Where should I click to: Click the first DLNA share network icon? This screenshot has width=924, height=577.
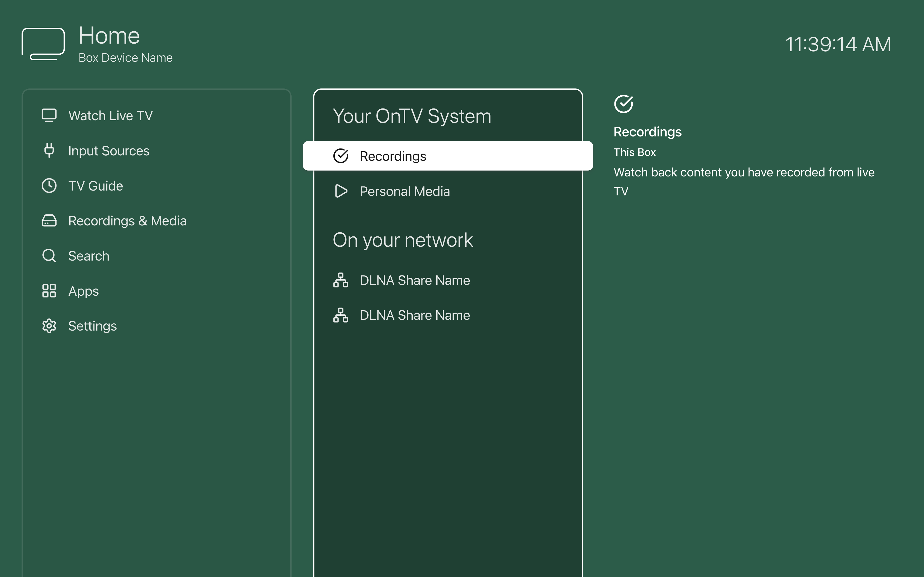[341, 280]
